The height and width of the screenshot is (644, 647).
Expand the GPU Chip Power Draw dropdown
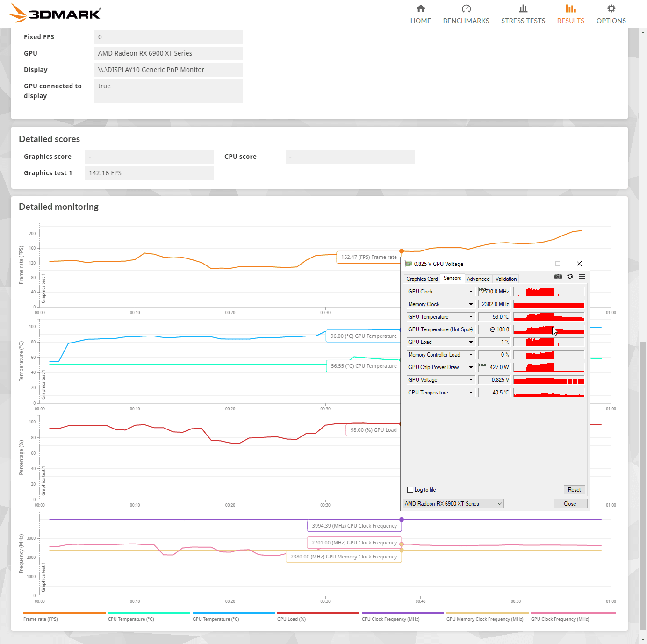[x=471, y=367]
